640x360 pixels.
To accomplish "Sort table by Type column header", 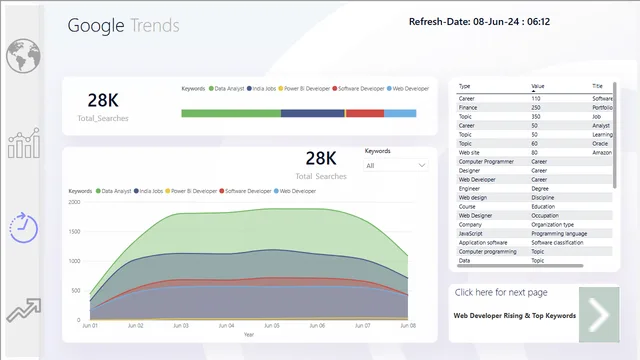I will [464, 86].
